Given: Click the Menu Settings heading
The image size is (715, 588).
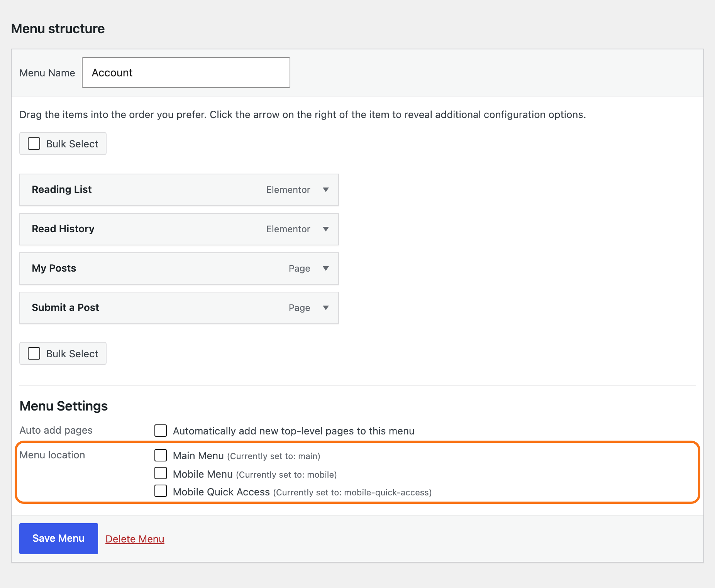Looking at the screenshot, I should [x=64, y=406].
